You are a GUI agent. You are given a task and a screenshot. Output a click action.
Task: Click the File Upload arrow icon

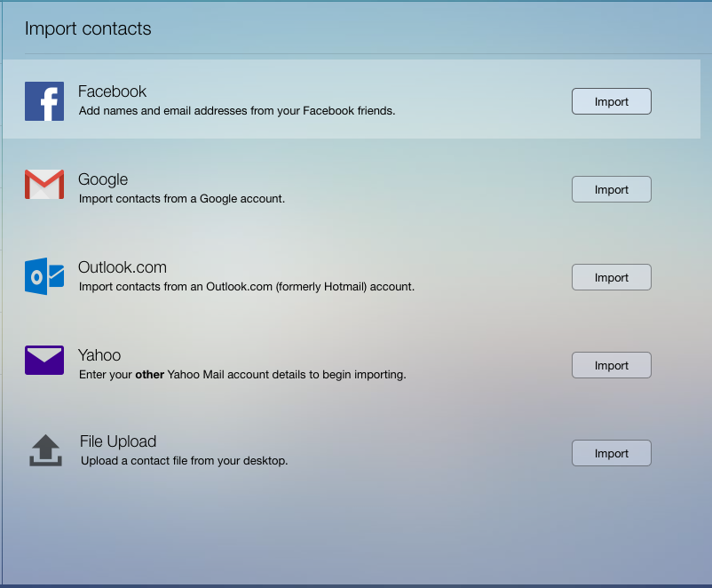click(x=45, y=450)
